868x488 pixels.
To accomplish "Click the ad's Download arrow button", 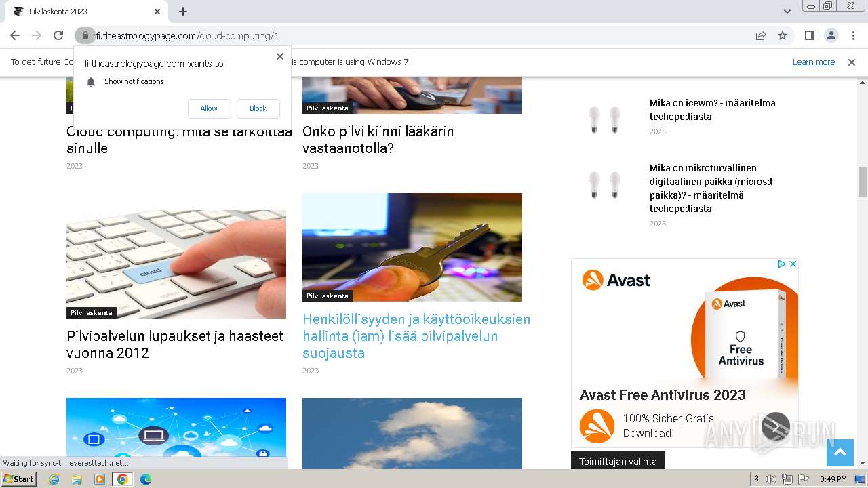I will (x=776, y=426).
